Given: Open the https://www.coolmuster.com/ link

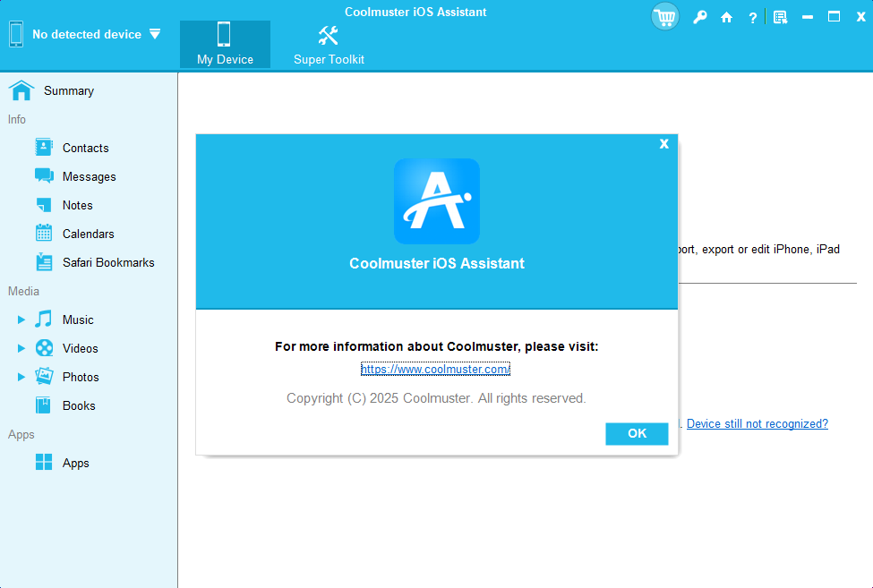Looking at the screenshot, I should click(x=435, y=370).
